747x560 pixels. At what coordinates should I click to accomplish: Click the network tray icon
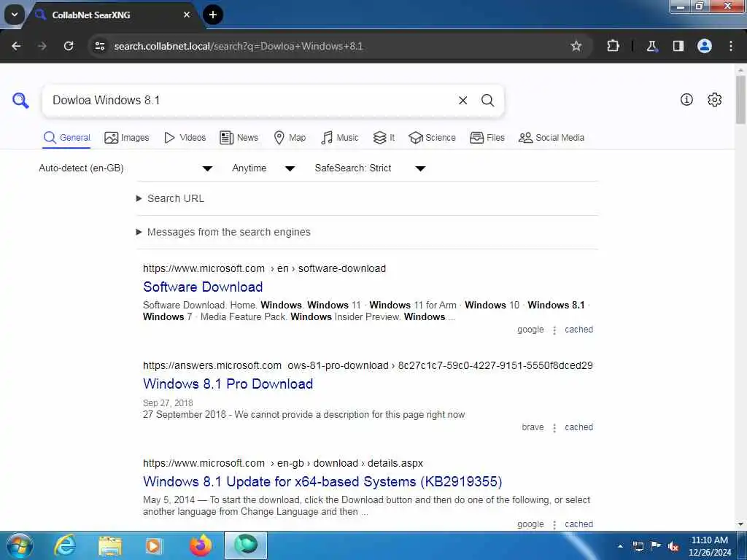[x=638, y=546]
